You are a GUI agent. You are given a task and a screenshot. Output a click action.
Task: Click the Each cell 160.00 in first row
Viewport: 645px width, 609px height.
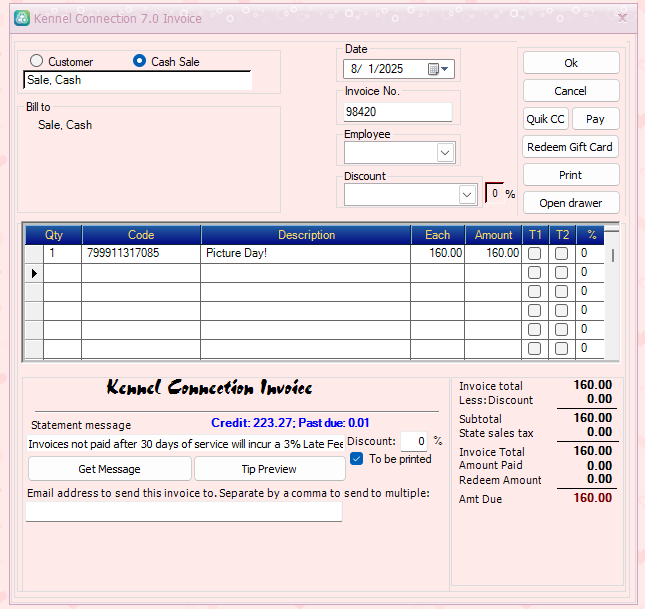tap(438, 253)
